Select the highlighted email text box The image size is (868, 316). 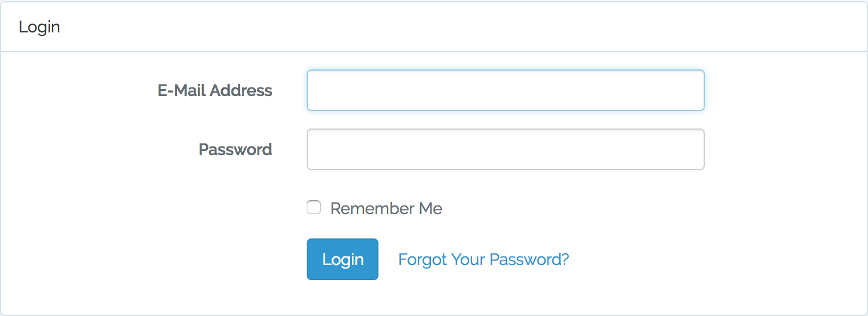[505, 90]
